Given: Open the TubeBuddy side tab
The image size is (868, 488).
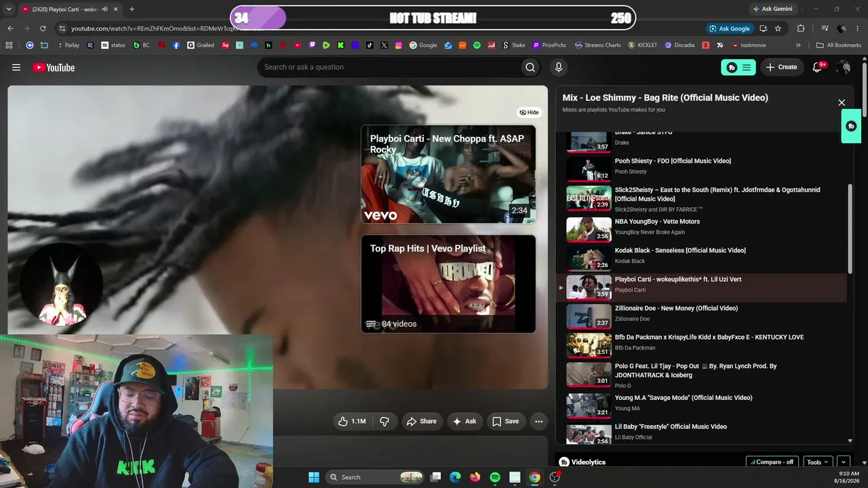Looking at the screenshot, I should [851, 126].
